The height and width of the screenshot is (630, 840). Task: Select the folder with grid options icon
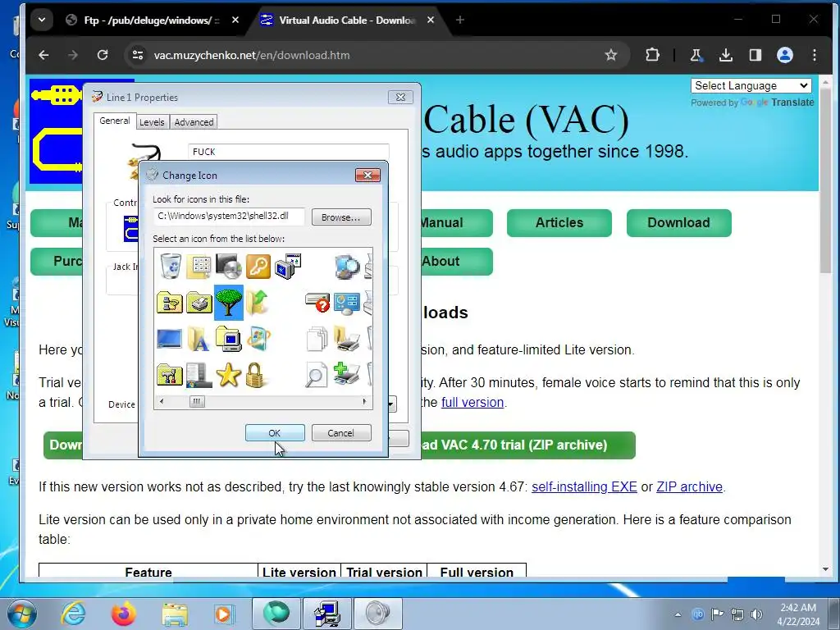click(199, 267)
